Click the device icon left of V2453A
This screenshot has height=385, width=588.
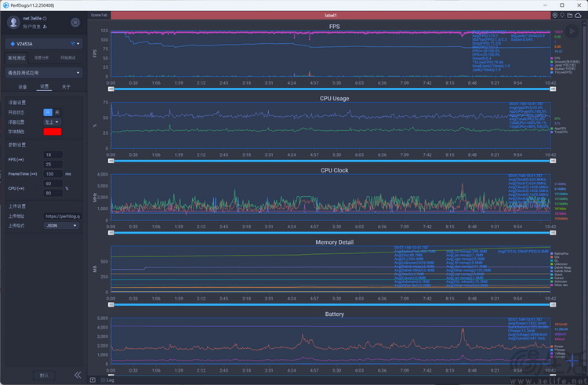pos(13,44)
